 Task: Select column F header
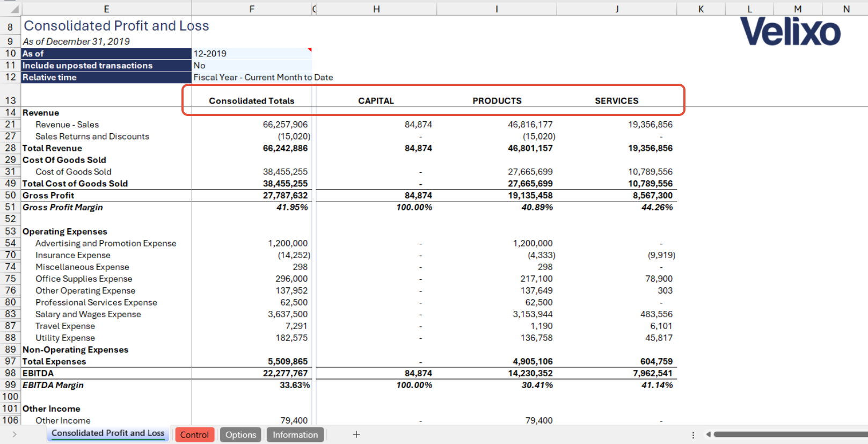click(x=252, y=9)
